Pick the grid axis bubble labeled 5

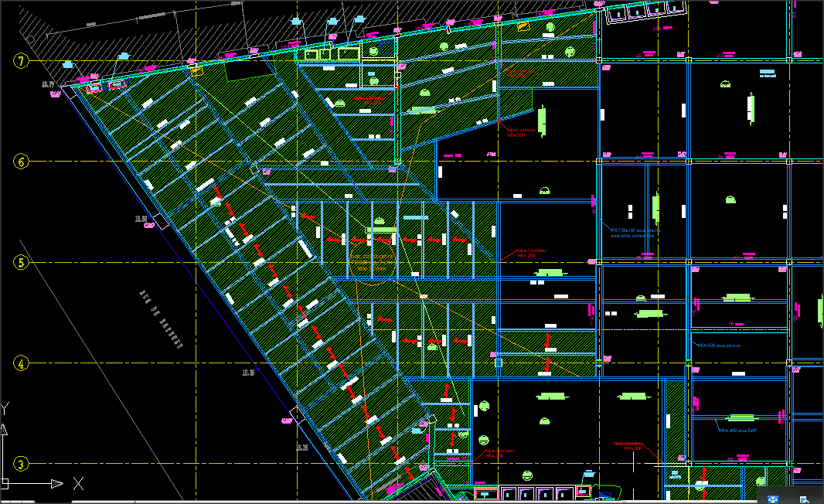(22, 263)
